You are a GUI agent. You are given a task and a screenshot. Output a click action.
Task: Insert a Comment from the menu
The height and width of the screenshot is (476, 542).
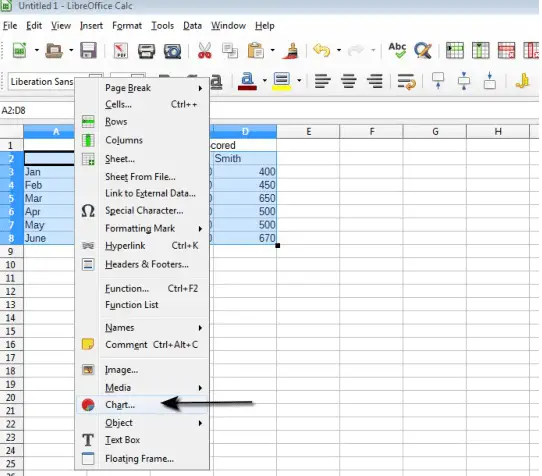pyautogui.click(x=142, y=345)
